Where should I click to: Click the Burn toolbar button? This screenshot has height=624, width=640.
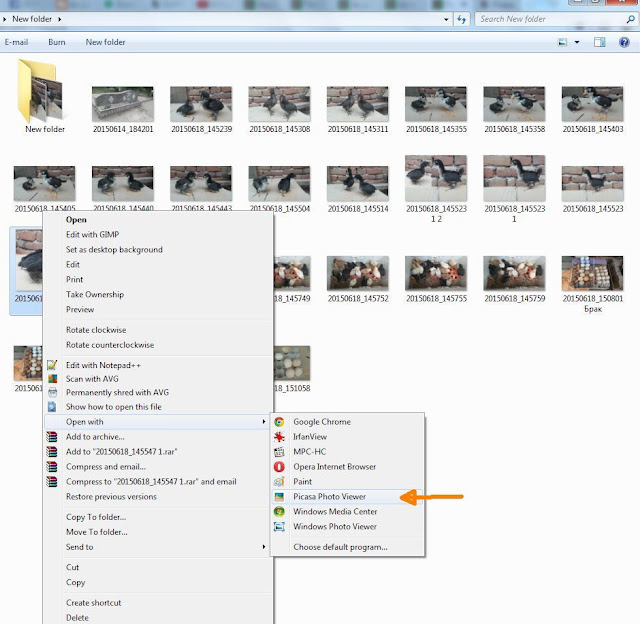[x=57, y=42]
